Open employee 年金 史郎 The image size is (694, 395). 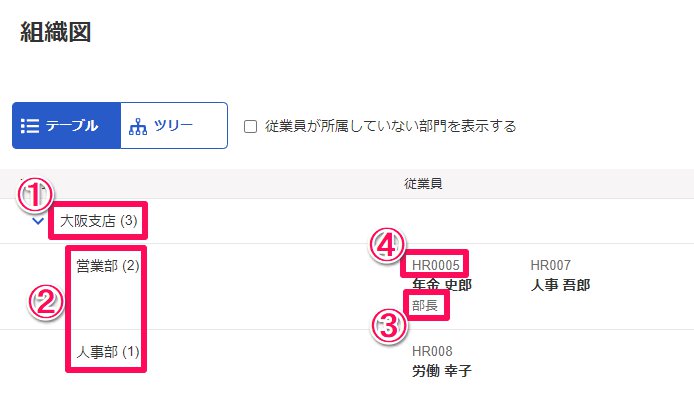tap(442, 285)
